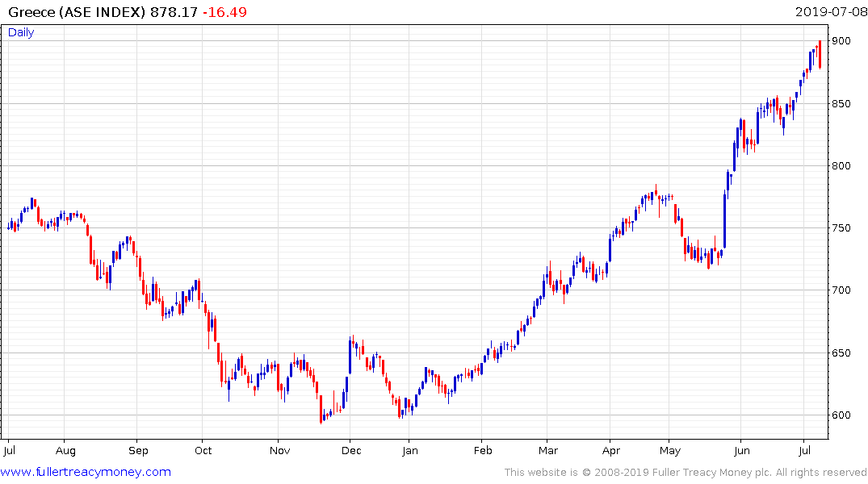868x484 pixels.
Task: Click the 800 price axis label
Action: click(x=841, y=166)
